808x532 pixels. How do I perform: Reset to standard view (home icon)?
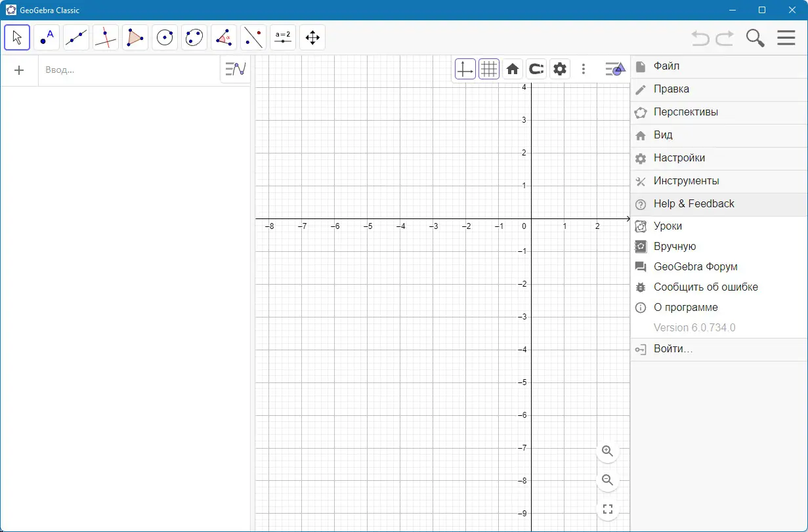click(x=513, y=69)
